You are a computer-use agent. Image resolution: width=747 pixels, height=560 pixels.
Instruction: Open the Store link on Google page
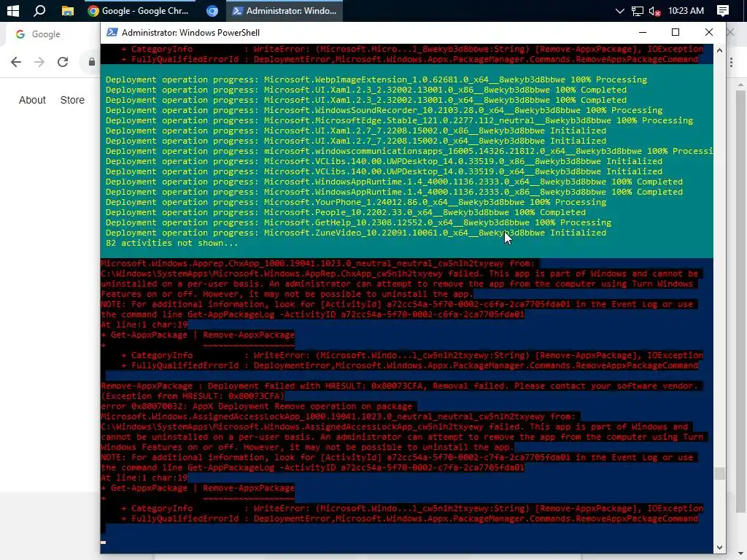(x=72, y=100)
